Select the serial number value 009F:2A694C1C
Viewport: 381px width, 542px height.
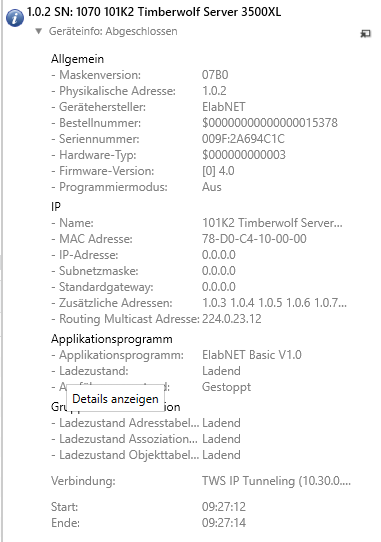click(243, 139)
